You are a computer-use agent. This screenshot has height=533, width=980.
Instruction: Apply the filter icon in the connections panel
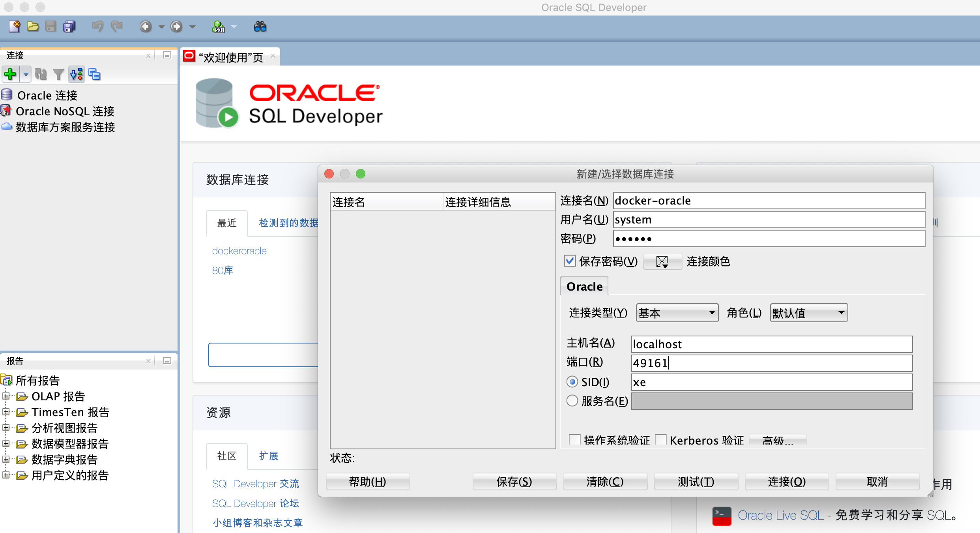click(58, 74)
